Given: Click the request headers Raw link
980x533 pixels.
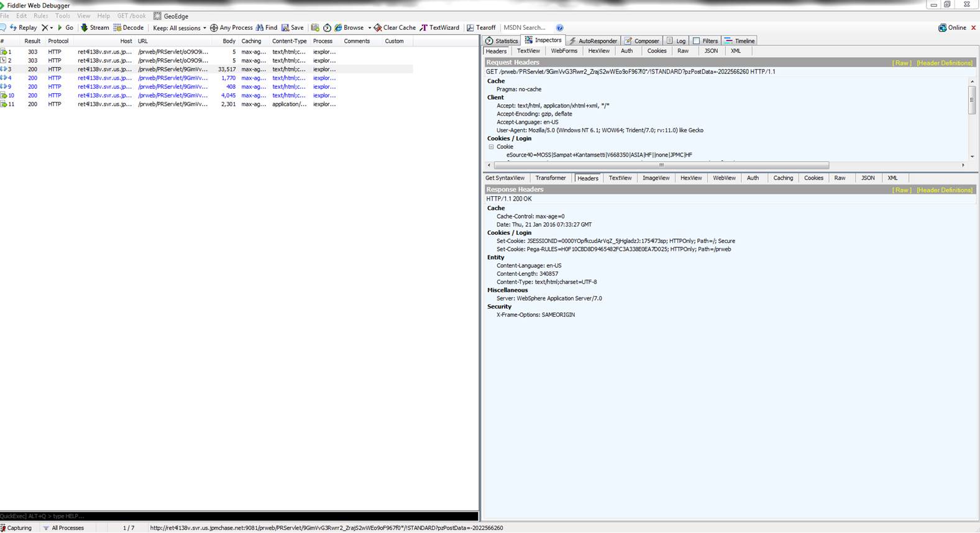Looking at the screenshot, I should (902, 63).
